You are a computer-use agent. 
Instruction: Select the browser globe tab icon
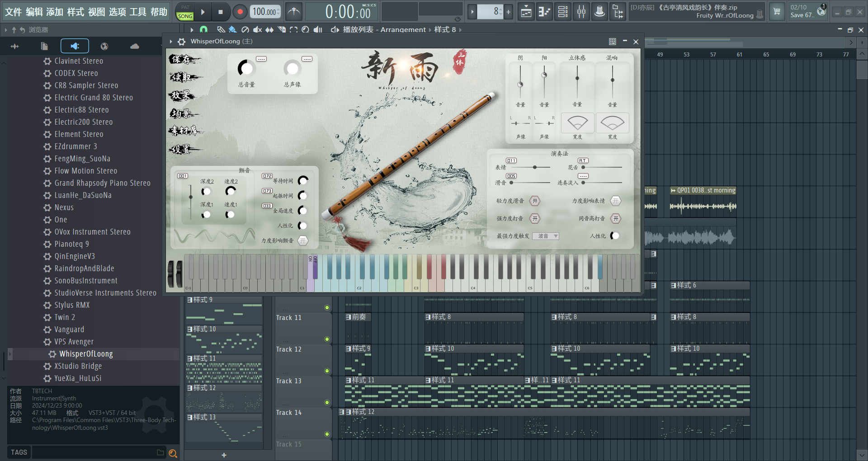coord(104,46)
